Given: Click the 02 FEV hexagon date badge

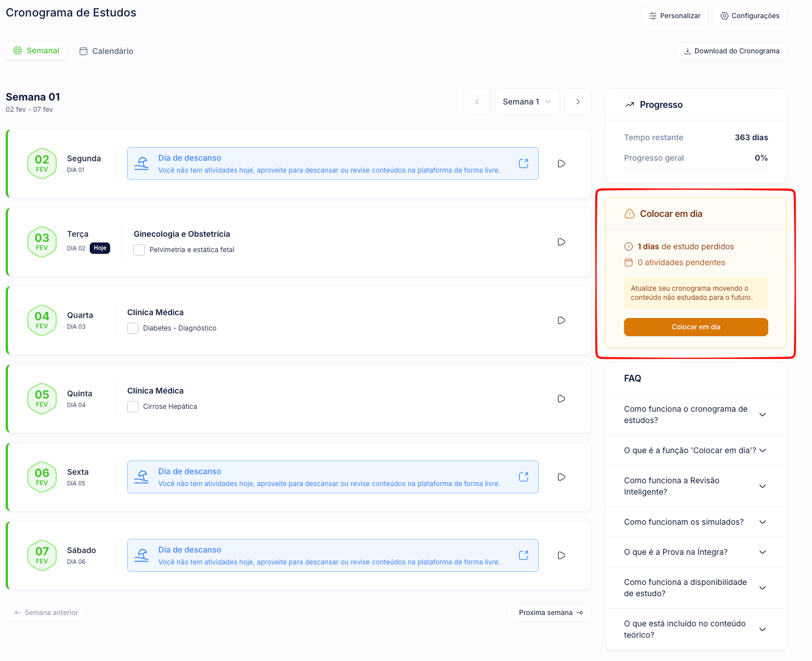Looking at the screenshot, I should pos(42,164).
